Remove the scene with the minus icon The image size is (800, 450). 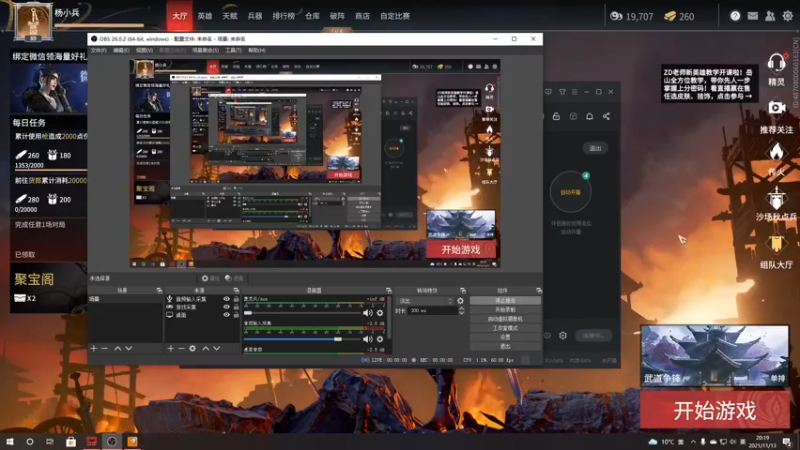pos(105,348)
